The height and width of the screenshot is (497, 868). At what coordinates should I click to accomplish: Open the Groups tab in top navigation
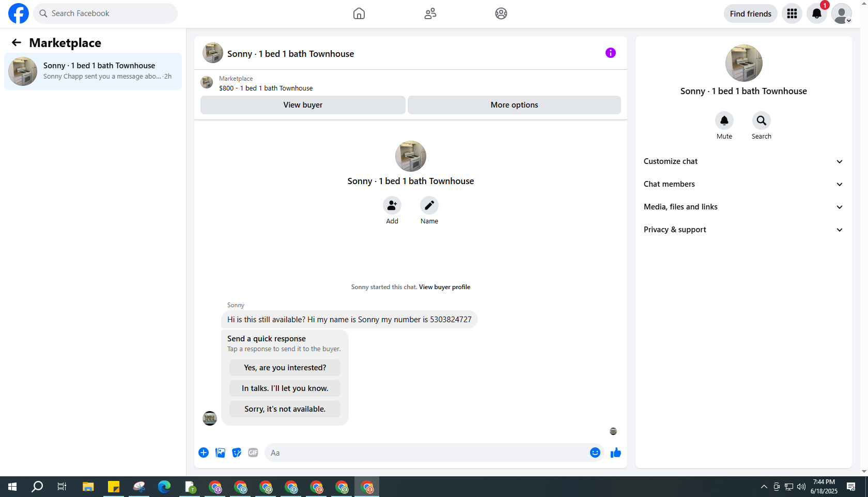tap(501, 13)
